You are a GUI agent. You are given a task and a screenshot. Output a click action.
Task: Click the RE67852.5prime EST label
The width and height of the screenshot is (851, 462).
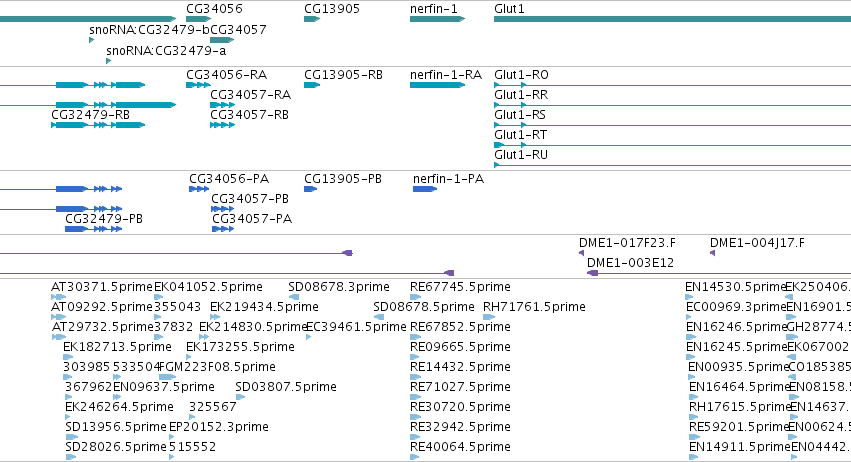[460, 327]
